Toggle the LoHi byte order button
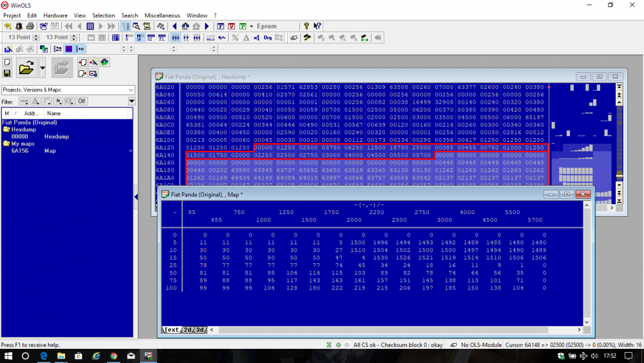Screen dimensions: 644x363 pos(211,38)
